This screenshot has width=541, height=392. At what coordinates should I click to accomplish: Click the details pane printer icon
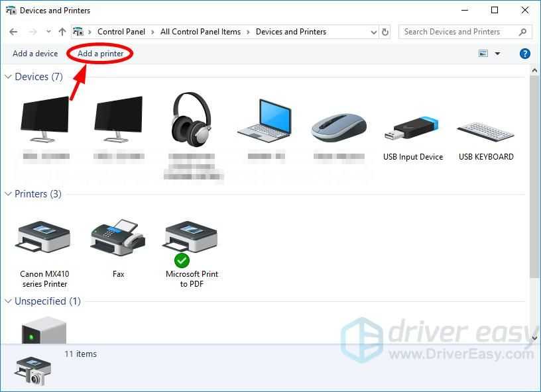[33, 371]
